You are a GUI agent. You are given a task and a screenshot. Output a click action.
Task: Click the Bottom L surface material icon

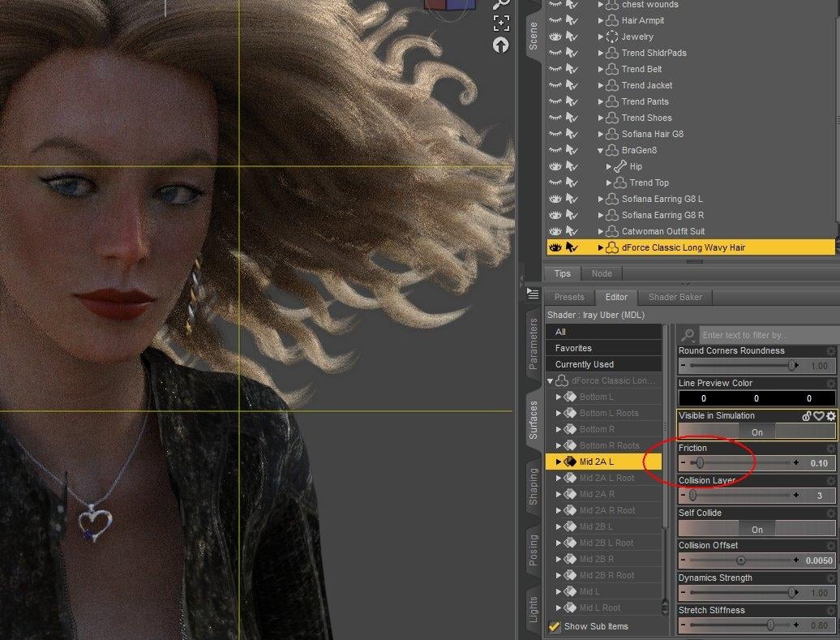click(x=570, y=397)
